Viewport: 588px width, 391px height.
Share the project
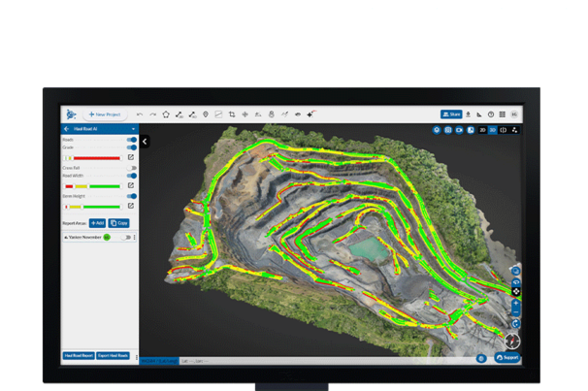point(451,114)
